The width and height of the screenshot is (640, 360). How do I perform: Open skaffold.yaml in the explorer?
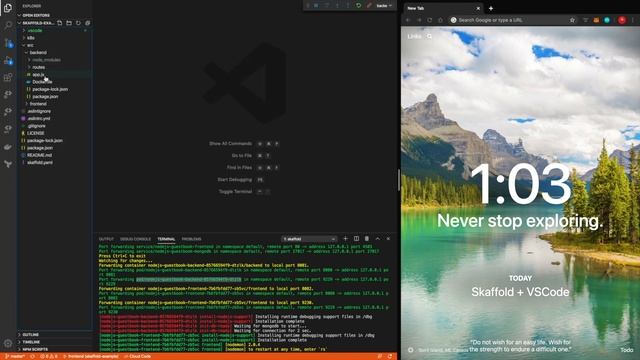pos(40,163)
